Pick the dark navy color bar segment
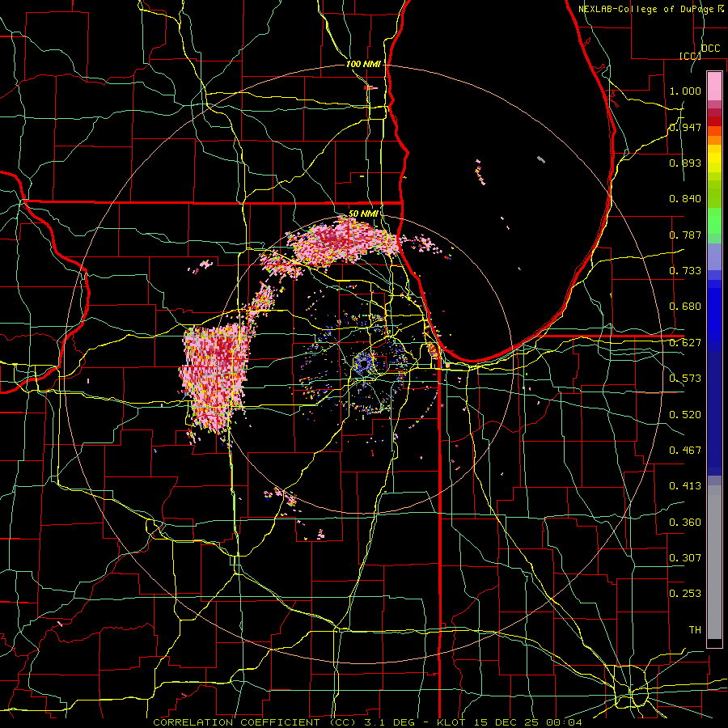This screenshot has width=728, height=728. point(714,413)
